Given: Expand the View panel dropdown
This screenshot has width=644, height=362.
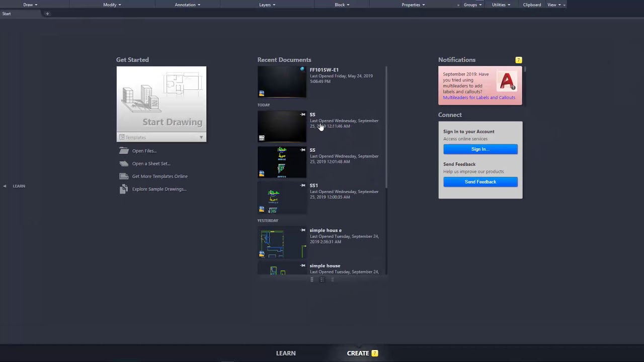Looking at the screenshot, I should (554, 5).
